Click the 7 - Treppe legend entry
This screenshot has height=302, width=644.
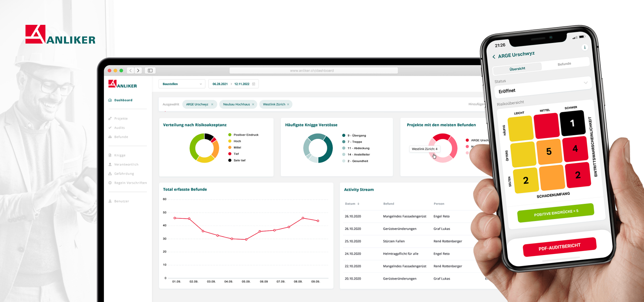352,142
